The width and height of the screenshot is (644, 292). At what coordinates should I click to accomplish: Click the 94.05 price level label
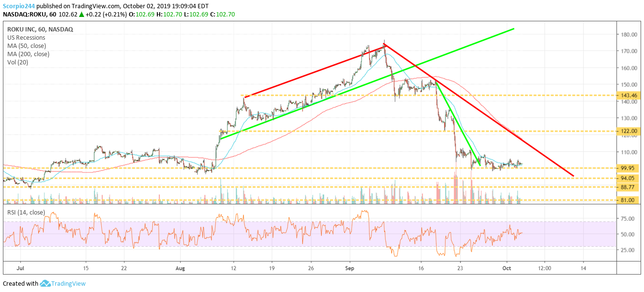pyautogui.click(x=628, y=178)
